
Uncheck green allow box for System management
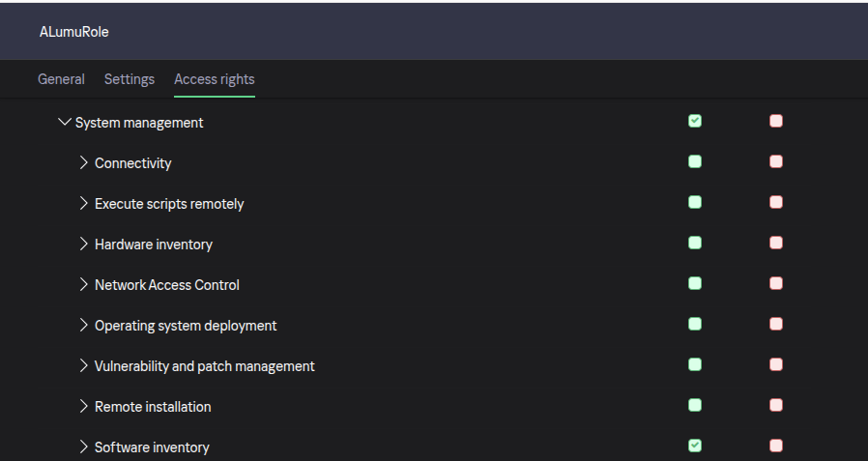tap(695, 121)
